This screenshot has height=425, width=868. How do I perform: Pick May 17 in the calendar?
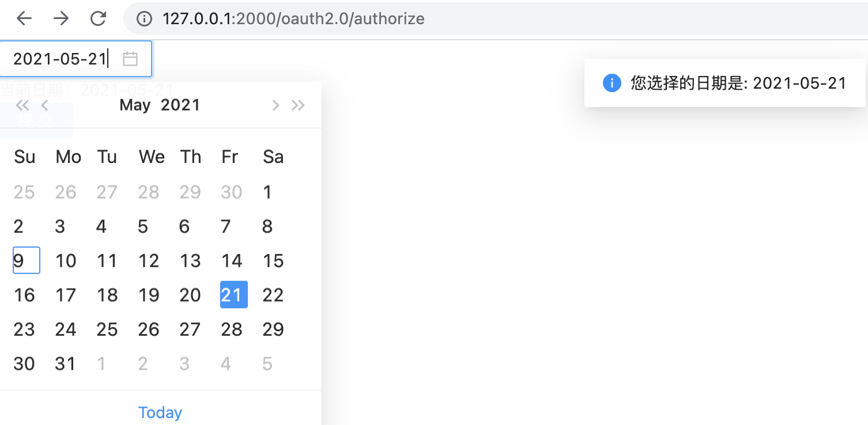click(x=66, y=295)
